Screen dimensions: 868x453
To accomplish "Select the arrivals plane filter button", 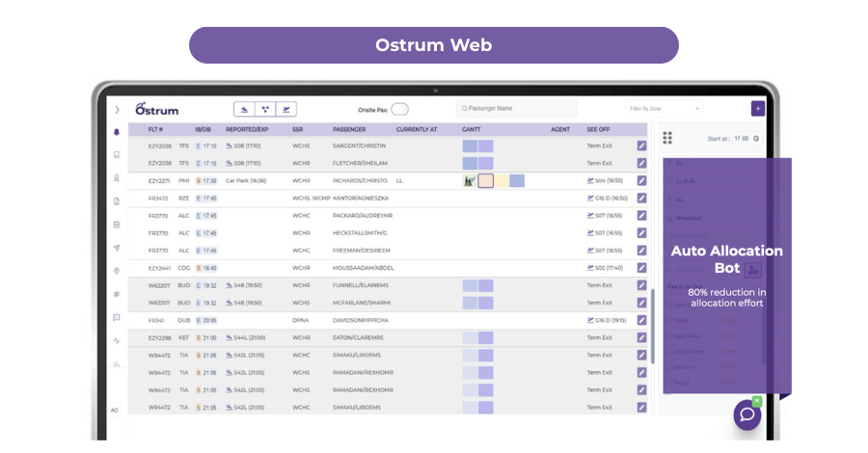I will [x=244, y=110].
